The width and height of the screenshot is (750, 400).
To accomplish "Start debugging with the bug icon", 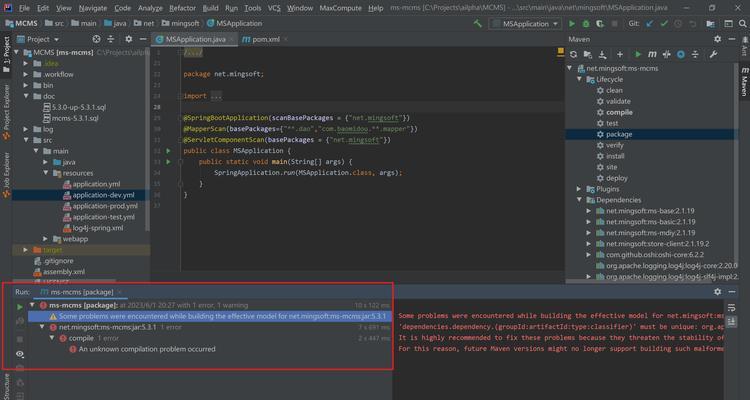I will (x=586, y=23).
